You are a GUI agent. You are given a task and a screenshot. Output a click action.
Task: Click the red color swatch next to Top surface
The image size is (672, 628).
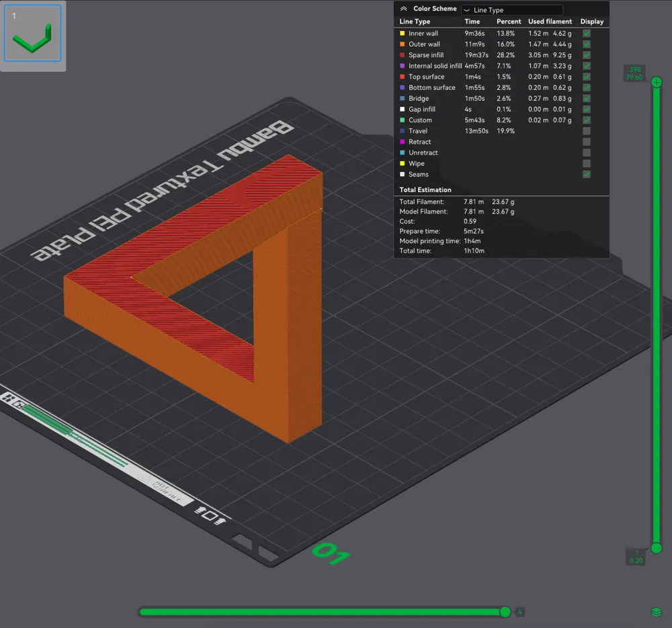[x=403, y=77]
